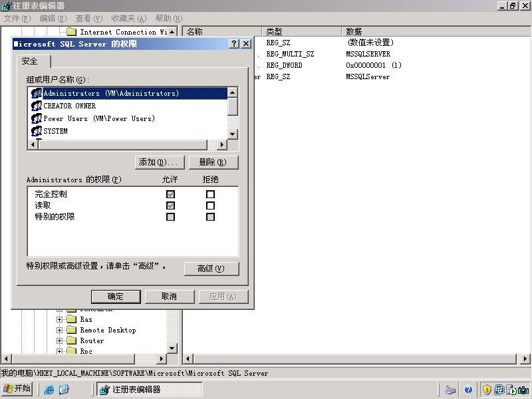Image resolution: width=532 pixels, height=399 pixels.
Task: Open the 文件(F) File menu
Action: [x=17, y=19]
